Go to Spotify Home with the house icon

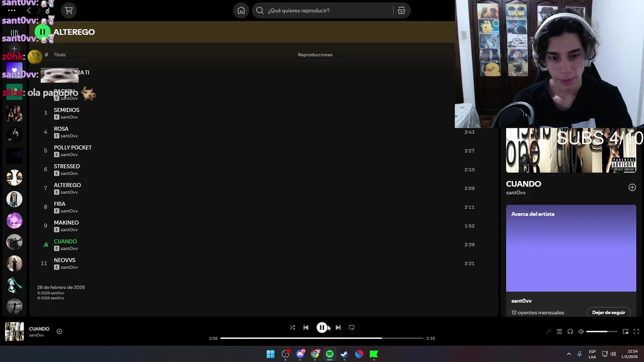(241, 11)
